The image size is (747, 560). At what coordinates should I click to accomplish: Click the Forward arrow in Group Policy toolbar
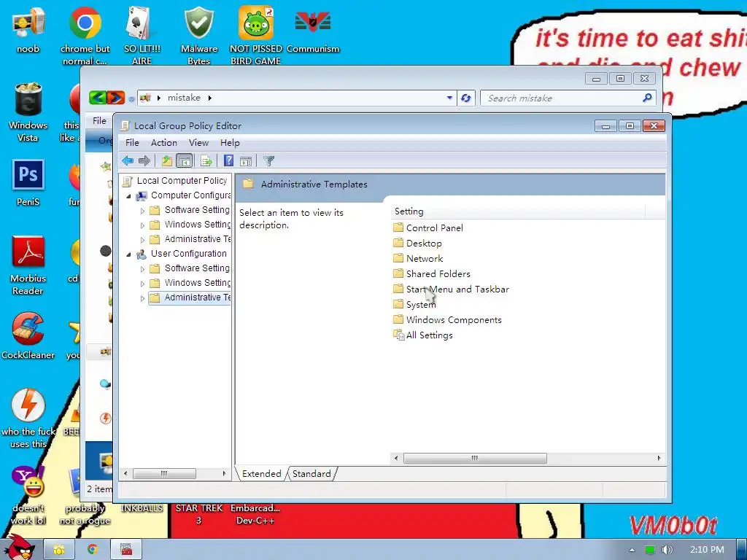(x=144, y=161)
